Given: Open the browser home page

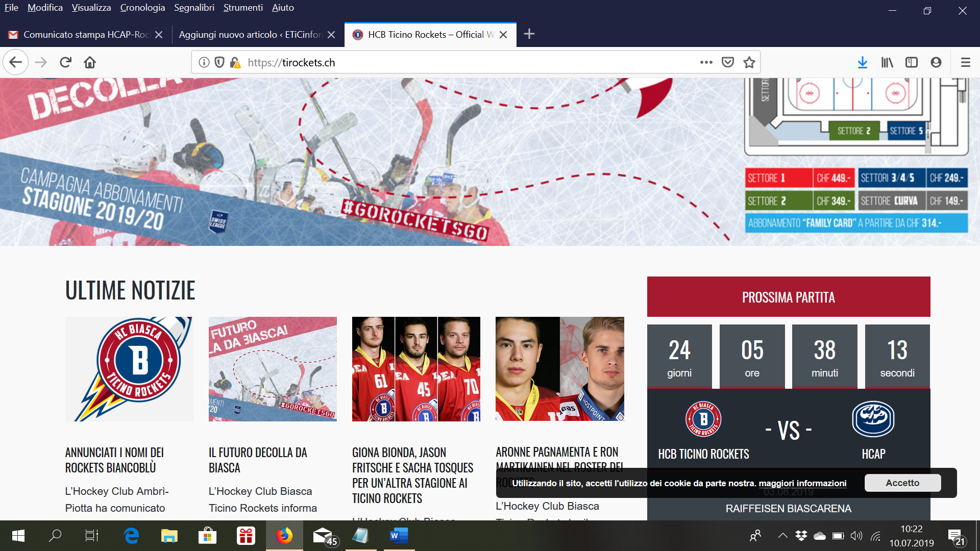Looking at the screenshot, I should 90,62.
